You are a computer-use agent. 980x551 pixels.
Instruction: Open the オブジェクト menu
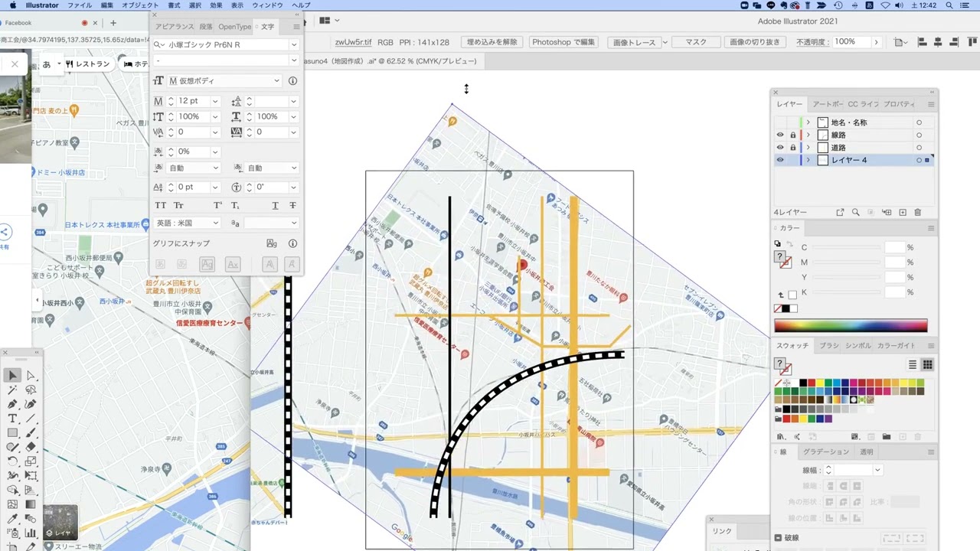(140, 5)
